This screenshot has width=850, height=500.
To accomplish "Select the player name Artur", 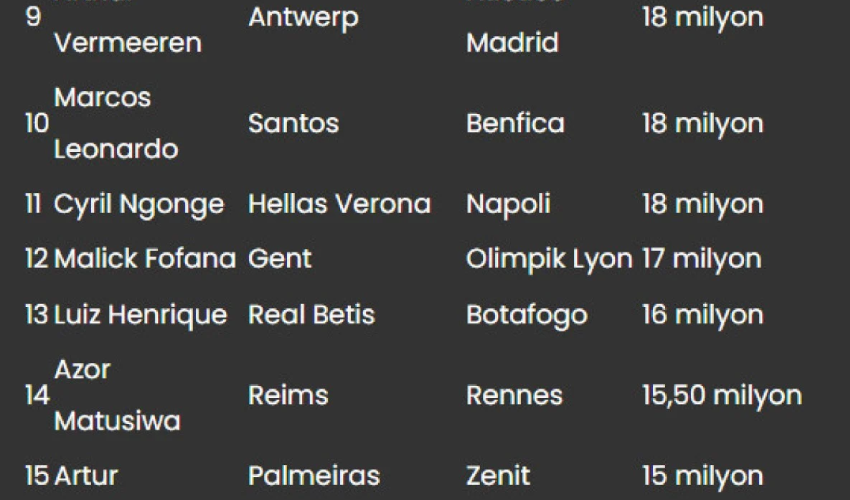I will pos(84,476).
